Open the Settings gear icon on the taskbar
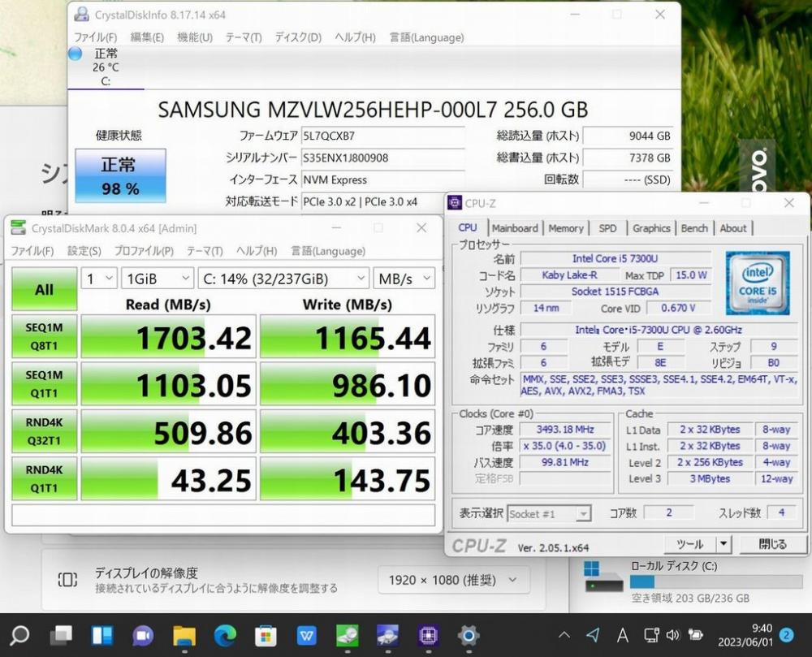Viewport: 812px width, 657px height. 469,635
